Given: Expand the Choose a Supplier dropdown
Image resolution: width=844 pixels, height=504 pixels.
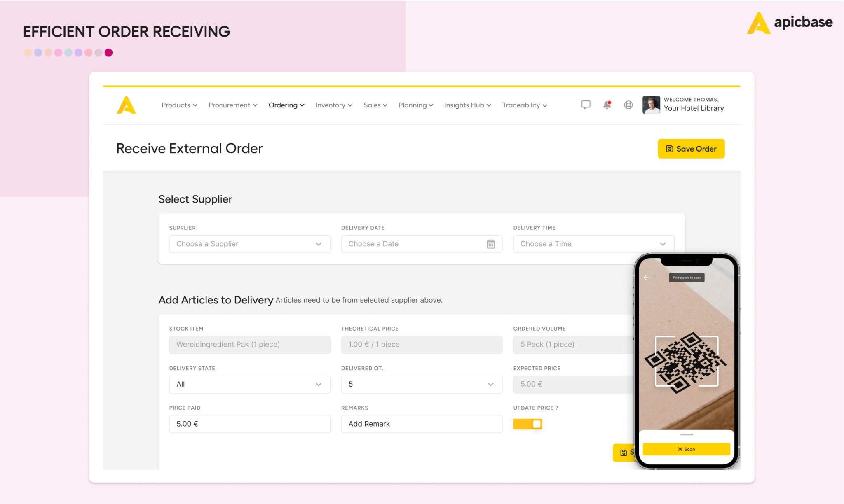Looking at the screenshot, I should tap(250, 244).
